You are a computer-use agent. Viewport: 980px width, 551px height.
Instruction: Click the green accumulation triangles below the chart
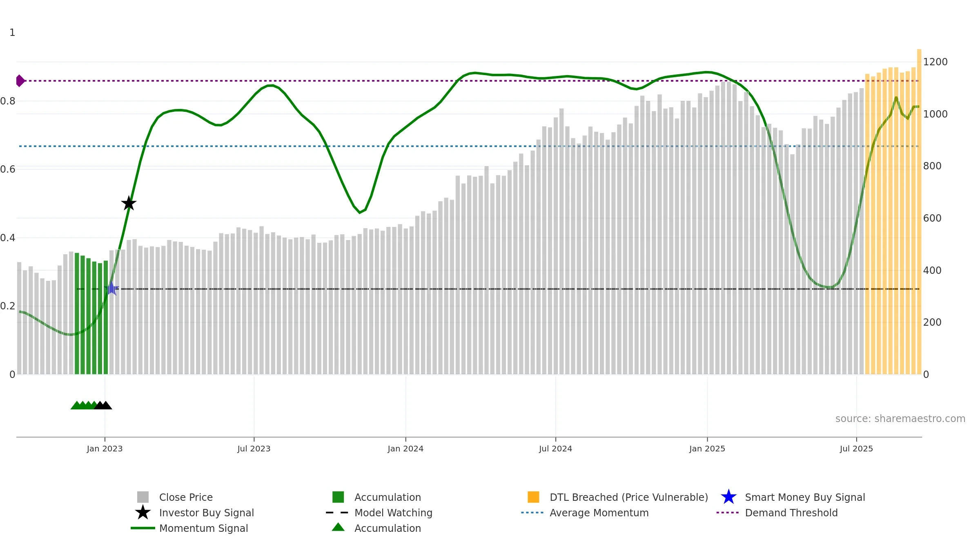click(x=83, y=405)
